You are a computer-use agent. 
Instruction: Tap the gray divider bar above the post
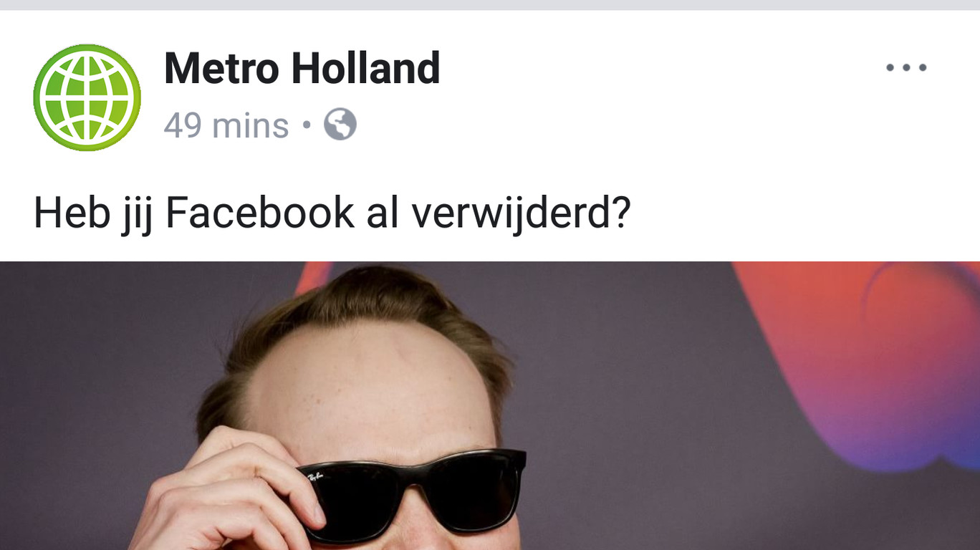pyautogui.click(x=490, y=5)
